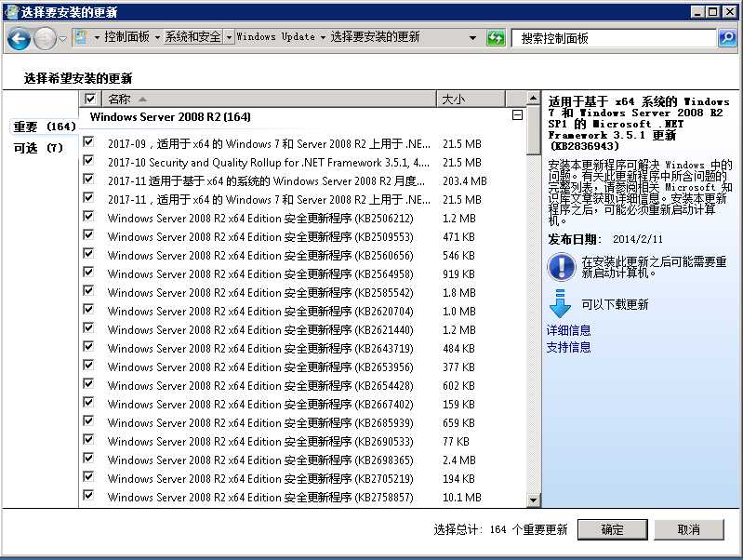
Task: Collapse the Windows Server 2008 R2 (164) group
Action: point(517,115)
